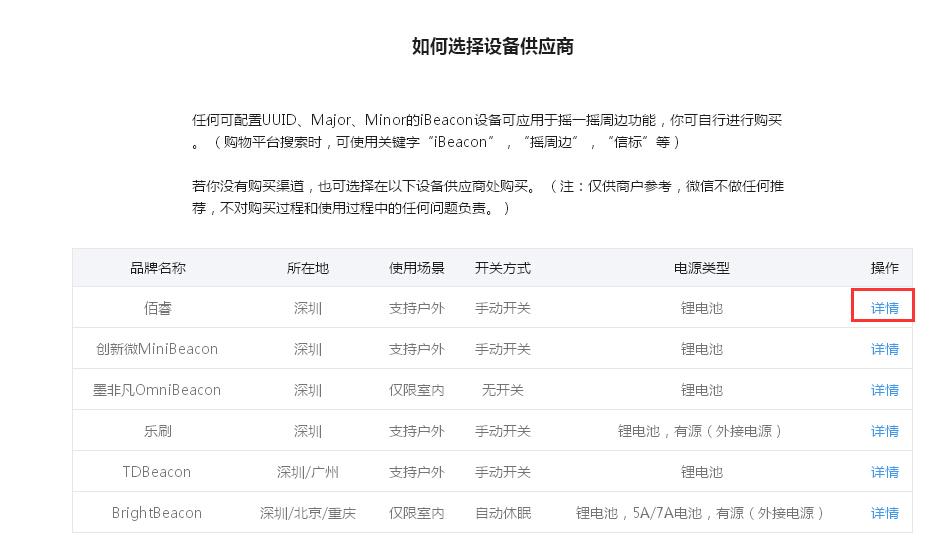Click 仅限室内 cell in BrightBeacon row
This screenshot has width=943, height=533.
pyautogui.click(x=416, y=513)
